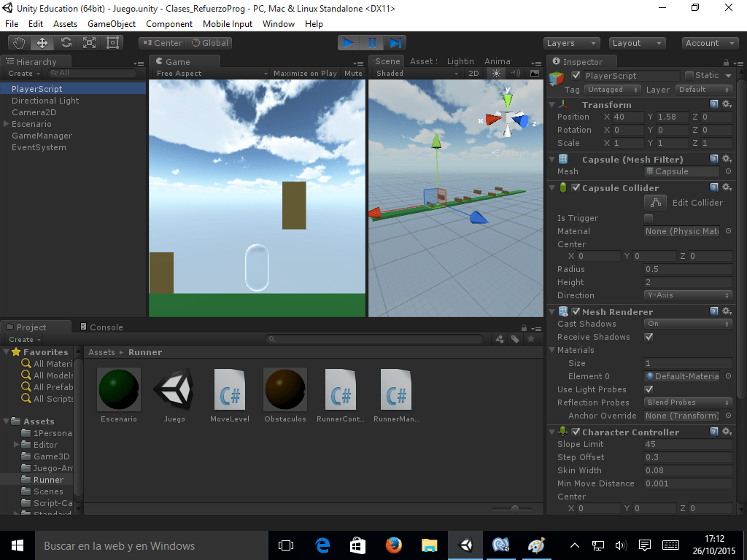Open Firefox from the taskbar
The width and height of the screenshot is (747, 560).
pos(393,545)
